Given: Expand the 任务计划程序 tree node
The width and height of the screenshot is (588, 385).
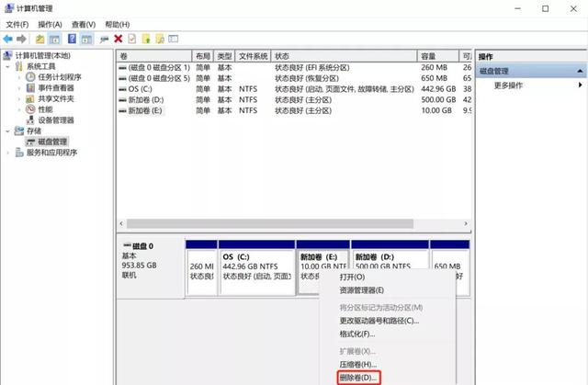Looking at the screenshot, I should pyautogui.click(x=19, y=77).
